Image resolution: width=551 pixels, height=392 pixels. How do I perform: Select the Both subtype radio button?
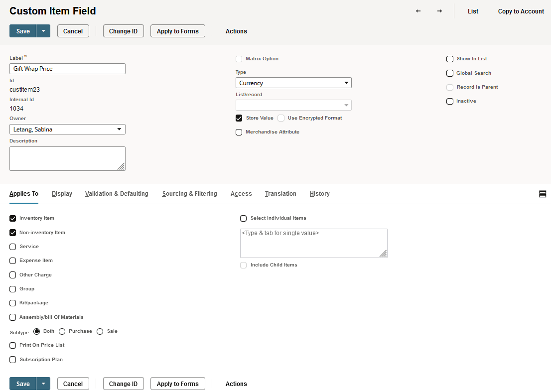click(x=36, y=331)
